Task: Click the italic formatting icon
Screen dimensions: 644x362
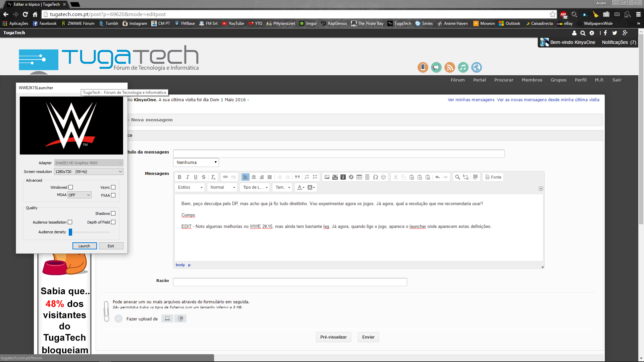Action: tap(187, 177)
